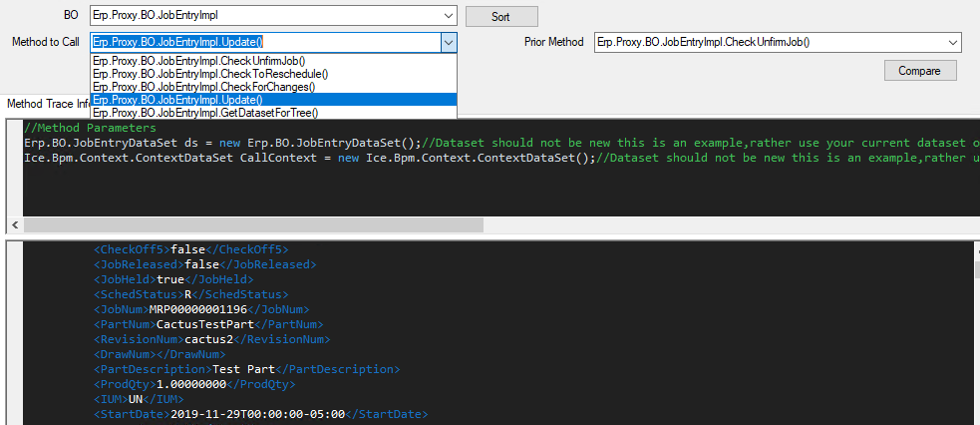Click the PartDescription Test Part line
The height and width of the screenshot is (425, 980).
247,369
